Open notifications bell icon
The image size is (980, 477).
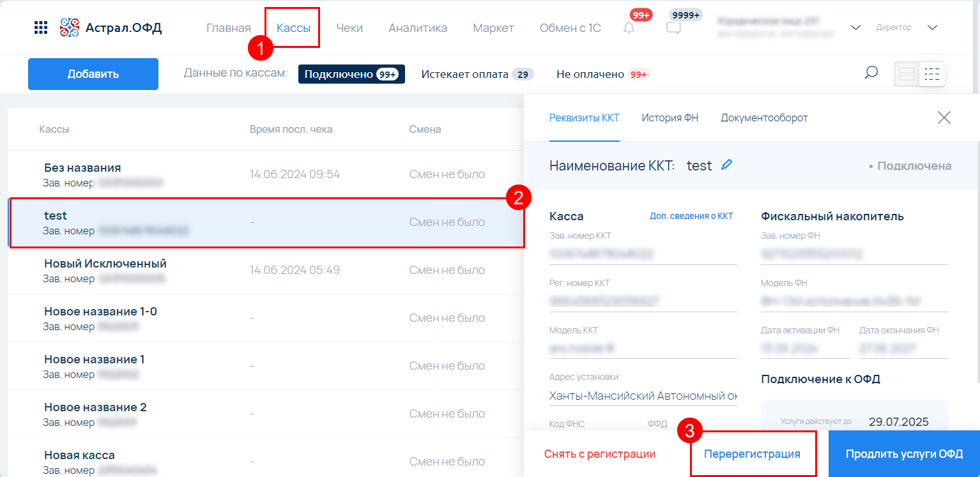pos(629,27)
